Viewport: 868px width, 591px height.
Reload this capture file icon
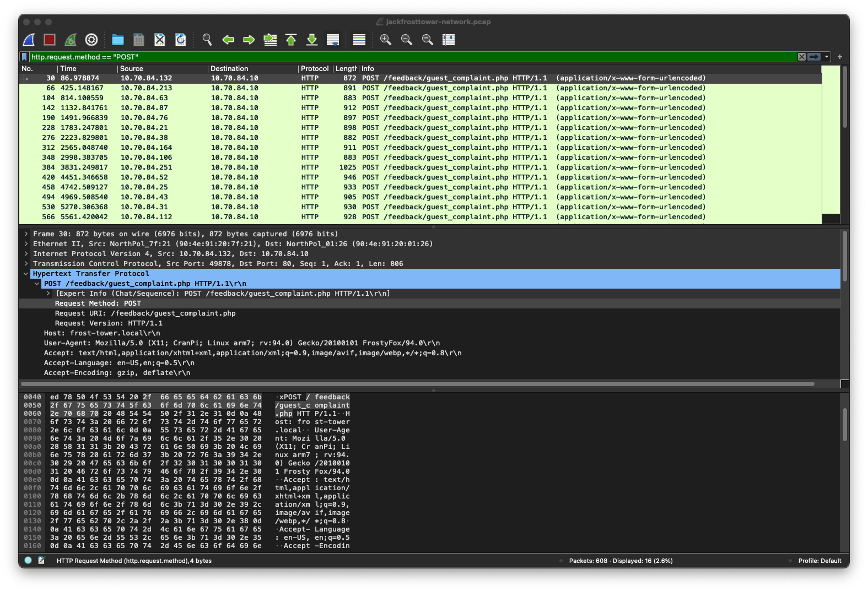point(181,40)
